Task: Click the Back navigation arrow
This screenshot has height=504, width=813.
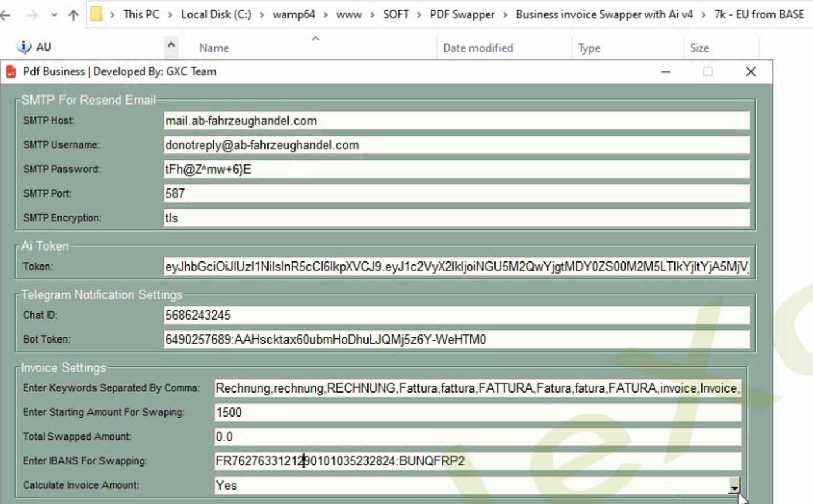Action: 6,15
